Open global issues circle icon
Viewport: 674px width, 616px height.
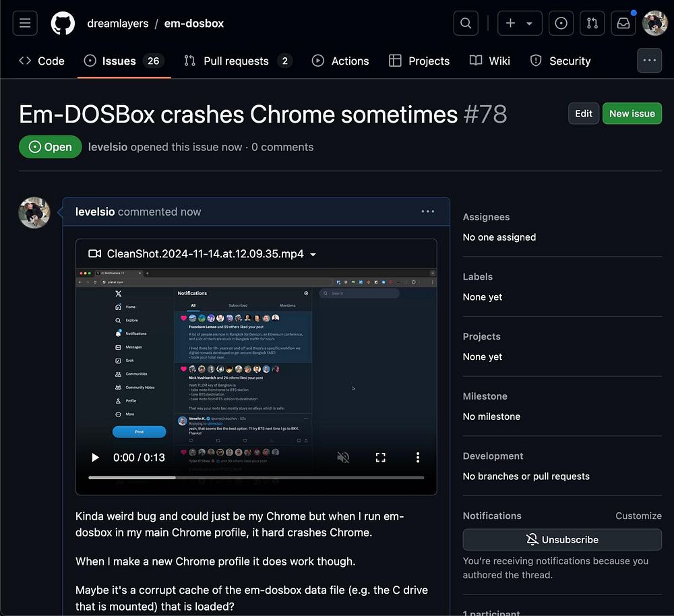click(561, 23)
